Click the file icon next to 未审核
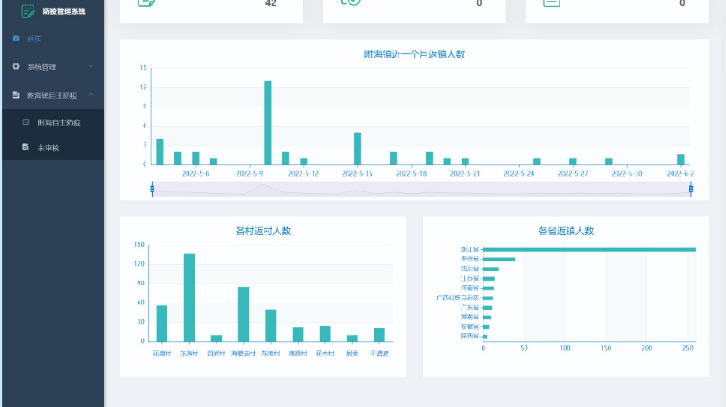The width and height of the screenshot is (726, 407). pos(26,147)
